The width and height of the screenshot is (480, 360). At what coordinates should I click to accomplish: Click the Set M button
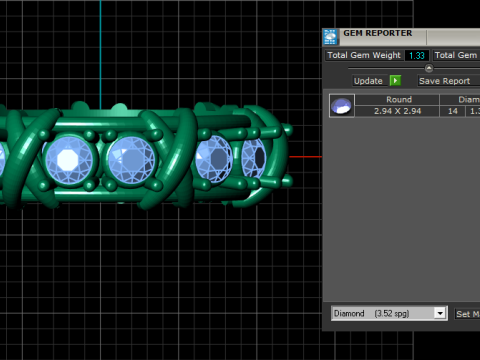click(x=468, y=314)
